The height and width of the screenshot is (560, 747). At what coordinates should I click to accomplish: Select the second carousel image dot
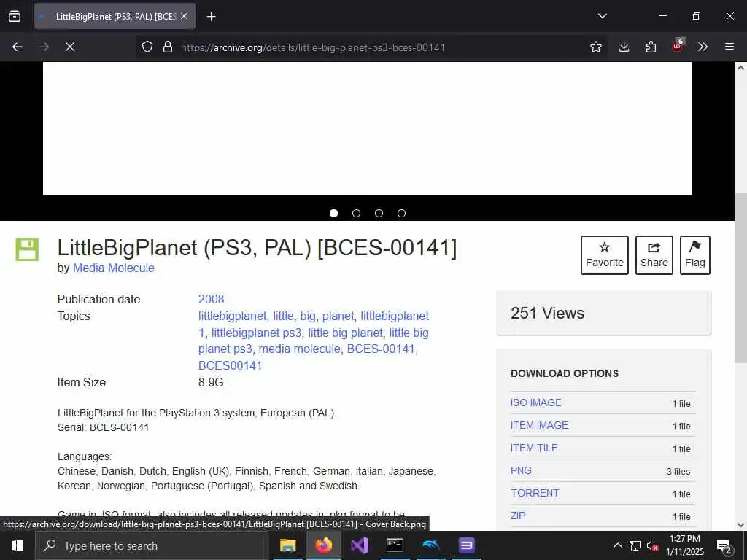point(356,214)
